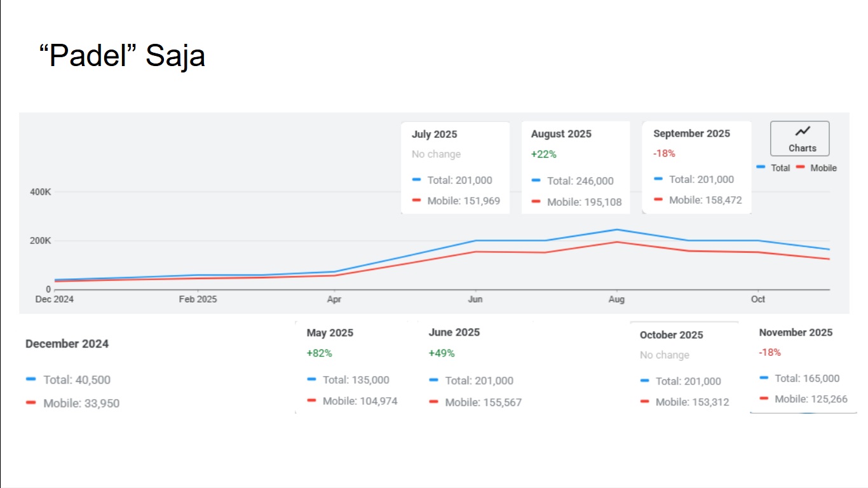Click the Feb 2025 x-axis label
Screen dimensions: 868x488
coord(198,299)
